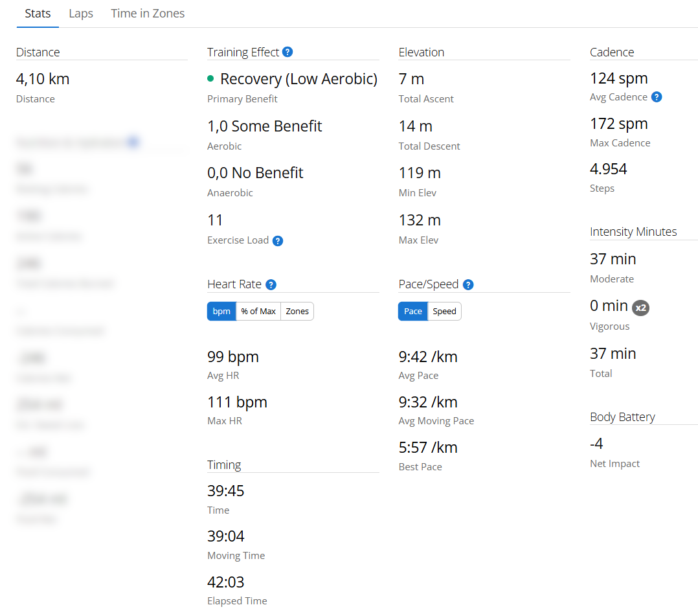
Task: Select the Pace view button
Action: pyautogui.click(x=413, y=312)
